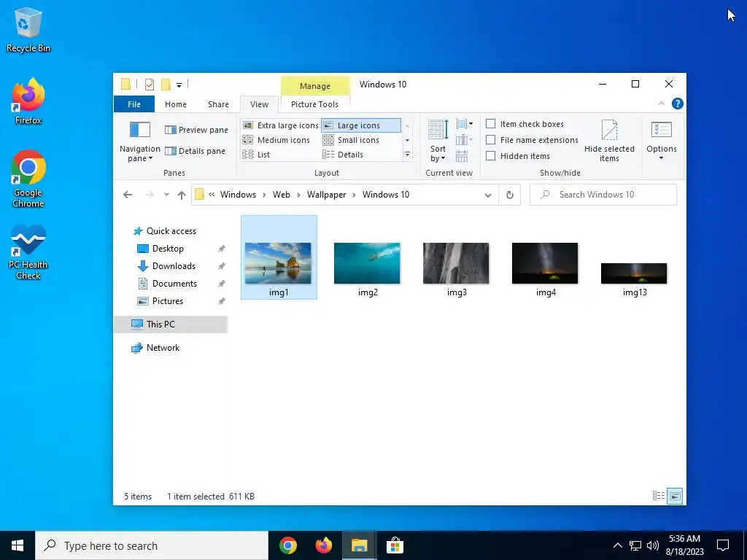Select the View ribbon tab
Image resolution: width=747 pixels, height=560 pixels.
coord(259,104)
